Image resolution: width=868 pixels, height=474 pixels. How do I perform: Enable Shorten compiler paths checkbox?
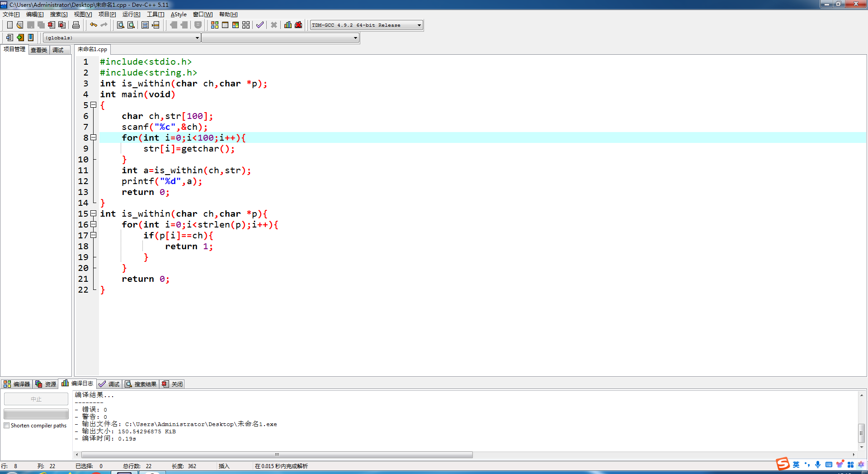(7, 426)
